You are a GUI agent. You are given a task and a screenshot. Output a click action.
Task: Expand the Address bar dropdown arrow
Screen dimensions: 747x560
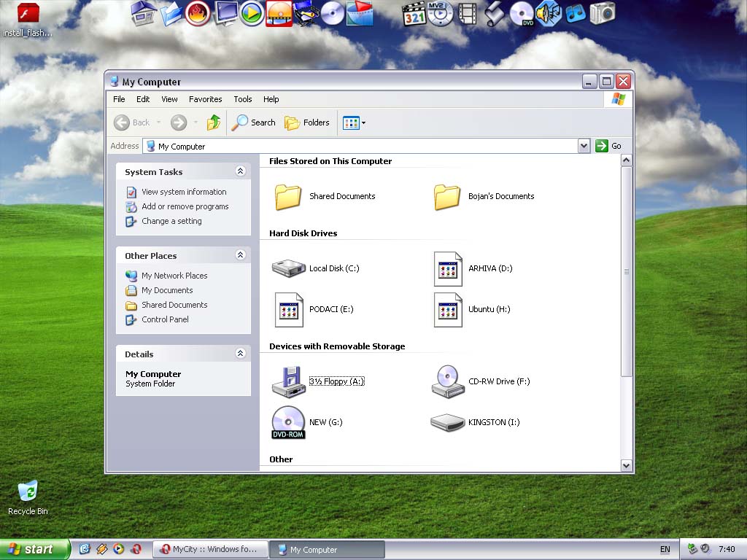tap(584, 146)
